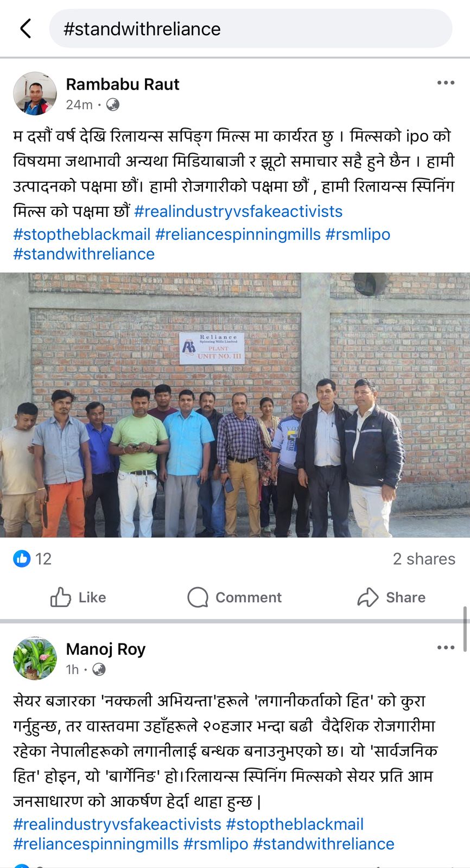Open the group photo at Reliance plant
This screenshot has width=470, height=868.
[235, 405]
